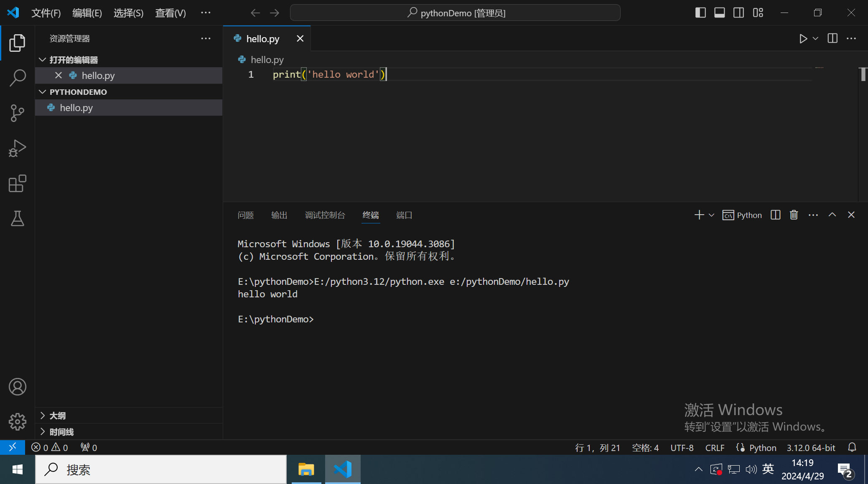Run the Python file with play button
The width and height of the screenshot is (868, 484).
click(803, 39)
